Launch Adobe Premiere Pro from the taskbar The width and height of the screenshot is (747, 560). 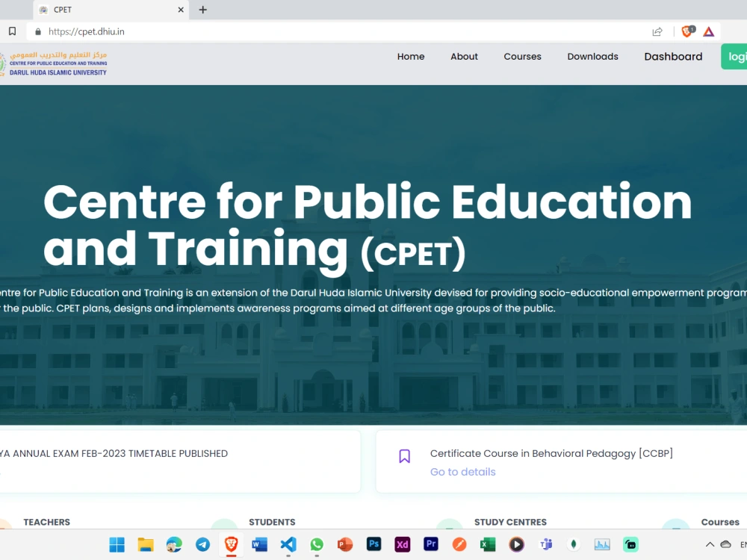pos(431,544)
